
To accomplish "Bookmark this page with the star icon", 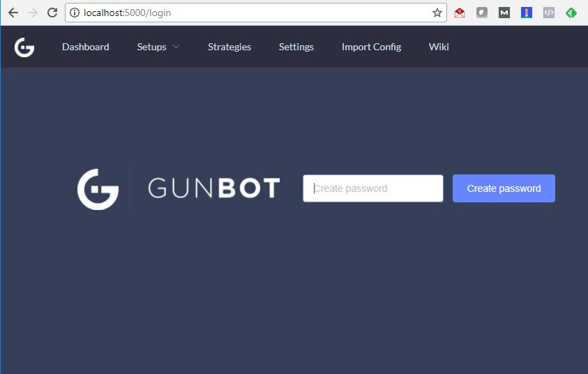I will click(437, 13).
